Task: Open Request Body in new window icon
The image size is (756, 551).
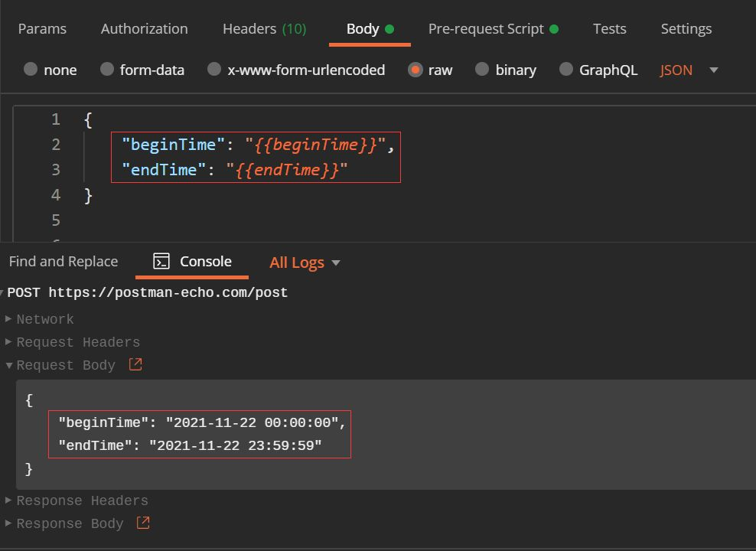Action: [x=135, y=365]
